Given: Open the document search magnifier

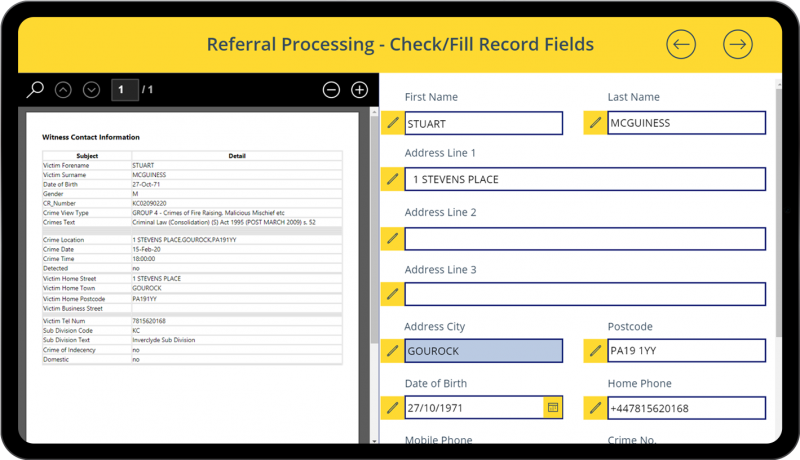Looking at the screenshot, I should [x=35, y=90].
